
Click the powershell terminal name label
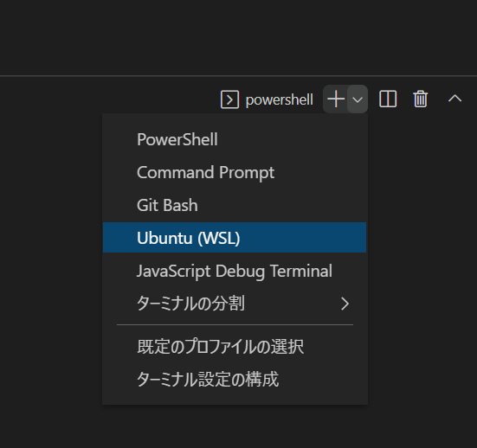click(280, 99)
